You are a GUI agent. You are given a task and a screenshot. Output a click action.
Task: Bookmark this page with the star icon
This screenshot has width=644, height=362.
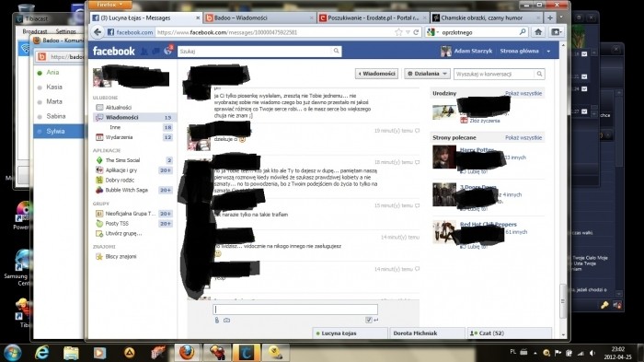[x=398, y=32]
